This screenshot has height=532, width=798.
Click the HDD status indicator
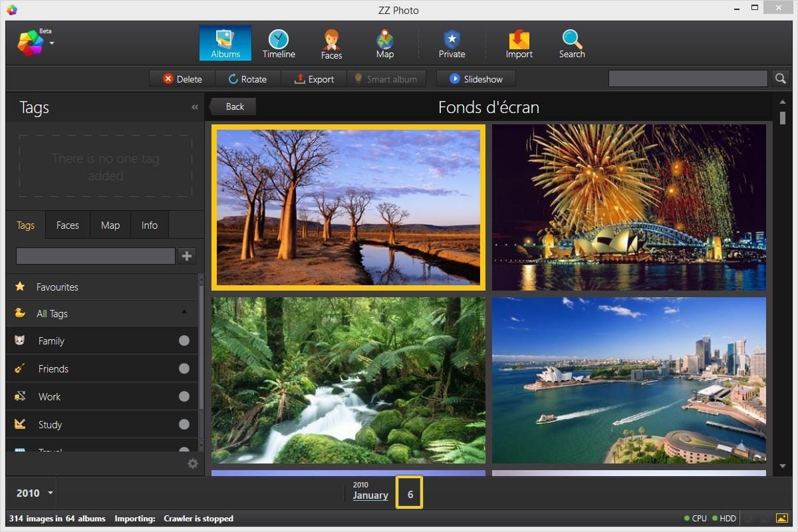[724, 519]
